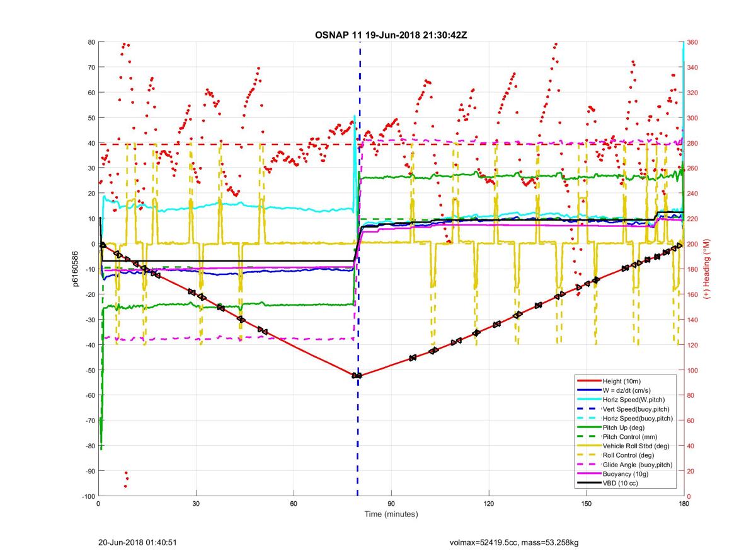
Task: Click the "280" tick on the right heading axis
Action: click(692, 143)
